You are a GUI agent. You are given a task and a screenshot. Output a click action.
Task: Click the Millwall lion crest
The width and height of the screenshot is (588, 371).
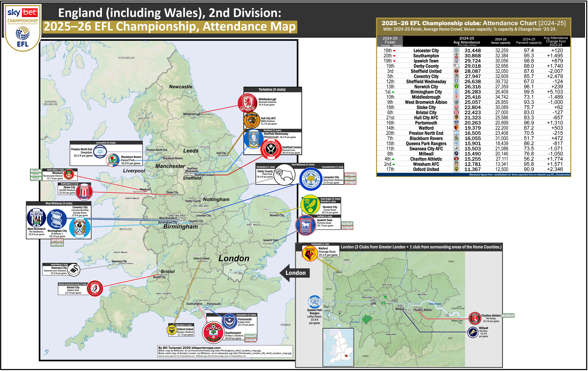(473, 332)
